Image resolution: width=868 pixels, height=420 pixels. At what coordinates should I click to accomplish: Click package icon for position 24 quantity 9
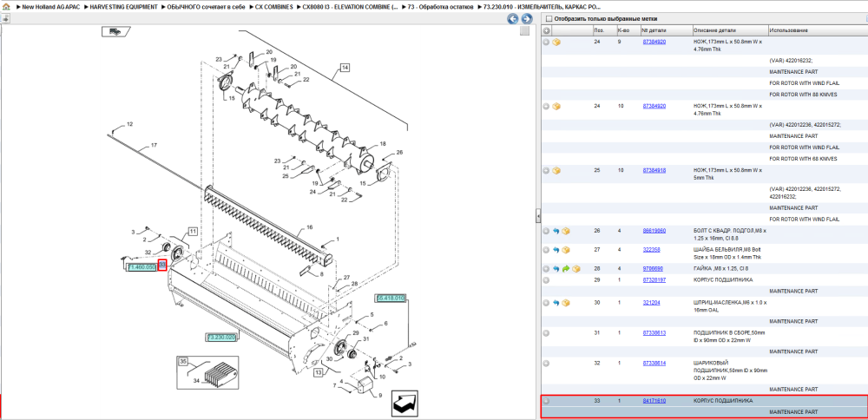[x=556, y=42]
